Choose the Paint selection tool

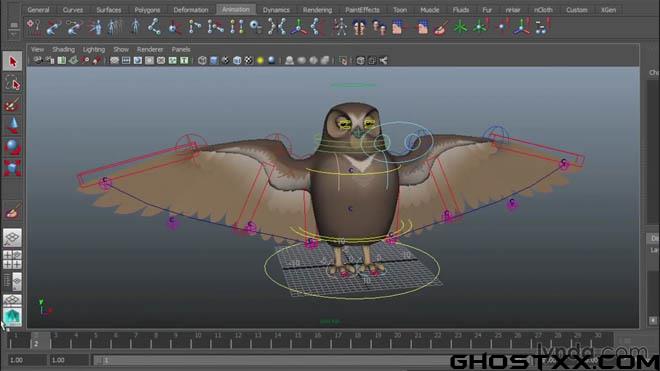point(12,104)
